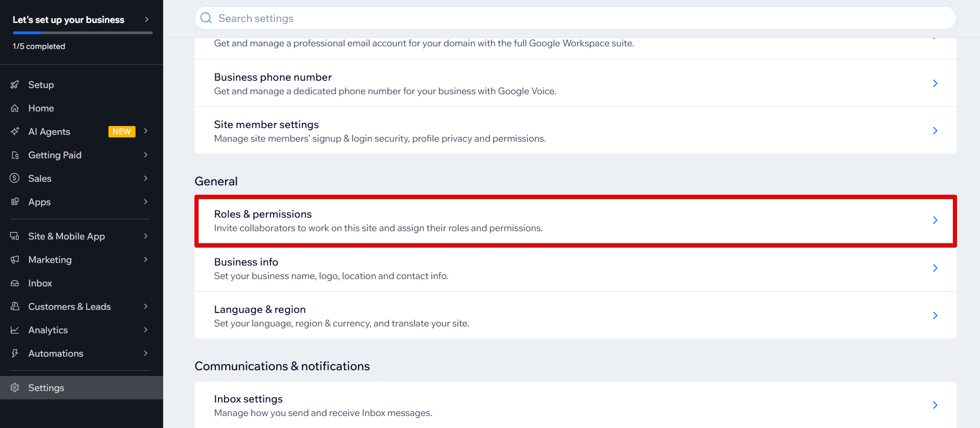Click the Settings gear icon

click(15, 388)
